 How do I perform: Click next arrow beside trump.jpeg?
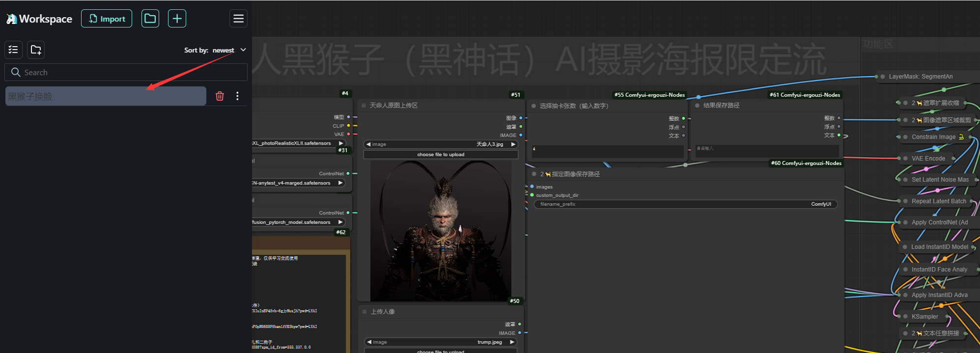[x=512, y=342]
